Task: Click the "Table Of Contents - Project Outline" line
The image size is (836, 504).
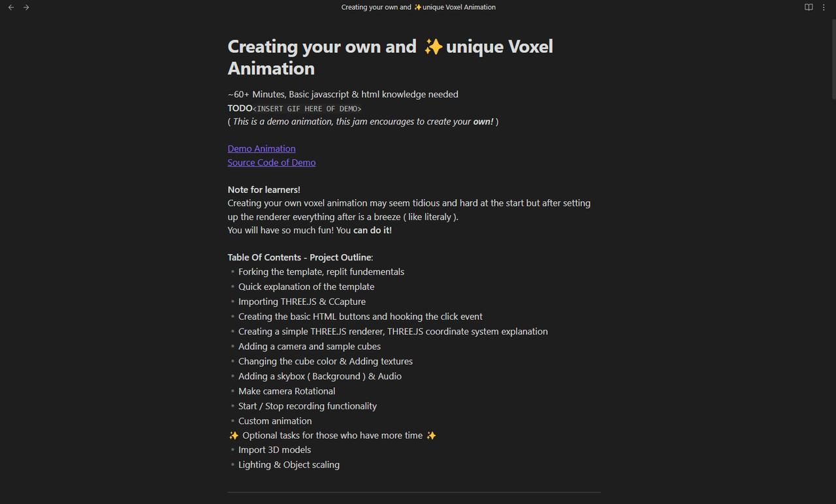Action: click(300, 257)
